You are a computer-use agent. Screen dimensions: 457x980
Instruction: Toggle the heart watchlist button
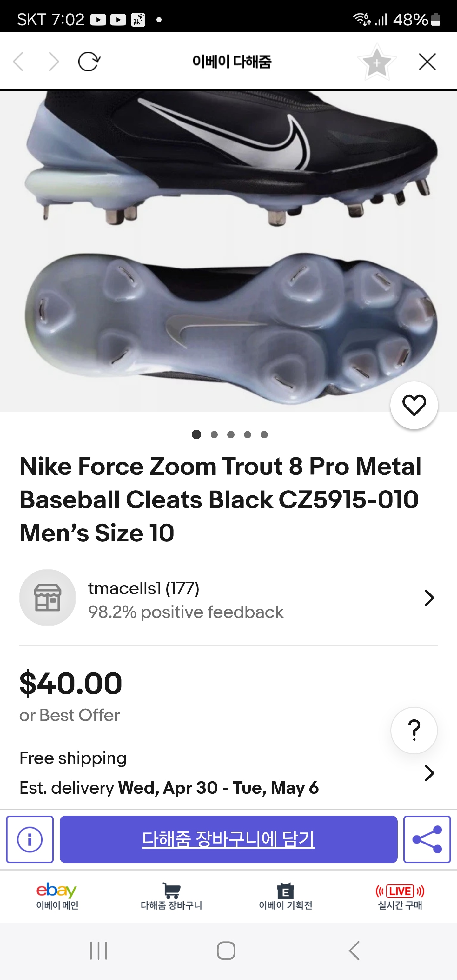414,406
